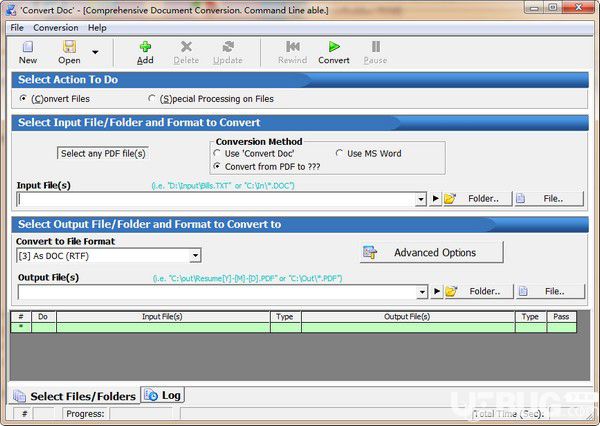The height and width of the screenshot is (426, 600).
Task: Expand the arrow next to Open
Action: tap(95, 52)
